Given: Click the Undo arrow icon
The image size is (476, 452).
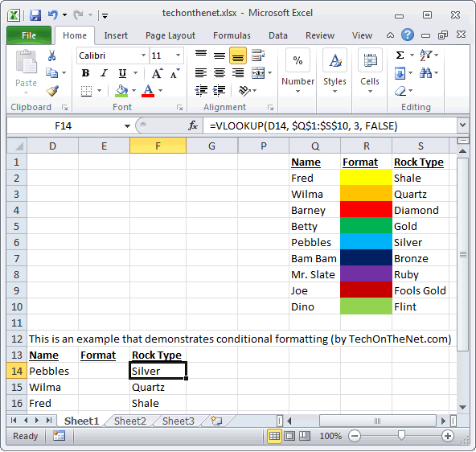Looking at the screenshot, I should point(53,14).
